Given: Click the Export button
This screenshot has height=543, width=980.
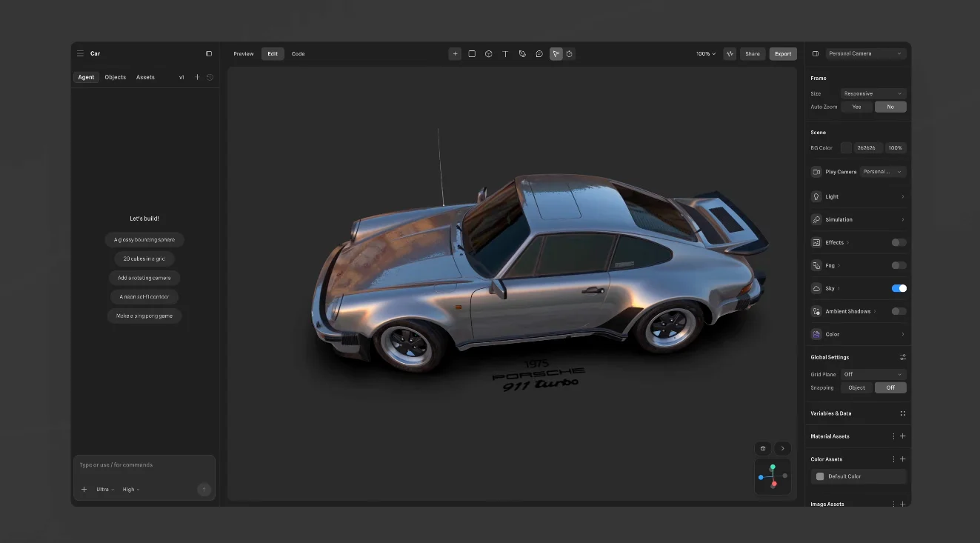Looking at the screenshot, I should coord(783,53).
